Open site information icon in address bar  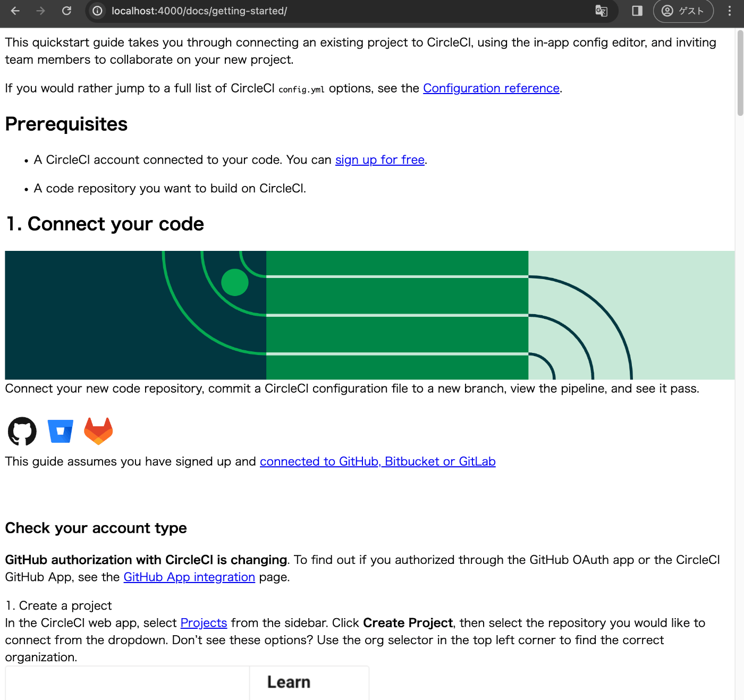coord(98,11)
